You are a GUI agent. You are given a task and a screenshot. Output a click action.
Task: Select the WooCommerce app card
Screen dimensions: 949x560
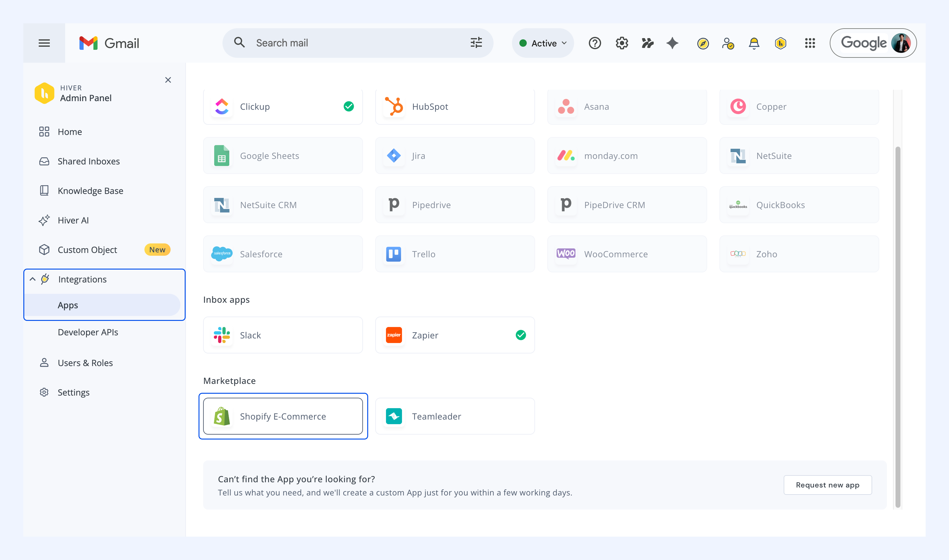627,254
